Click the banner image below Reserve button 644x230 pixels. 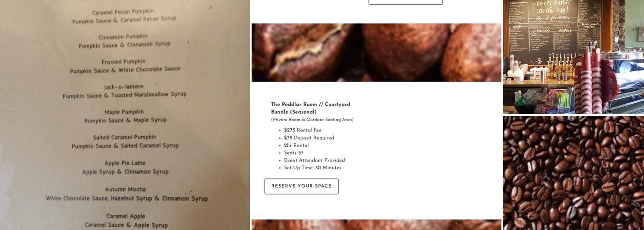pyautogui.click(x=376, y=225)
